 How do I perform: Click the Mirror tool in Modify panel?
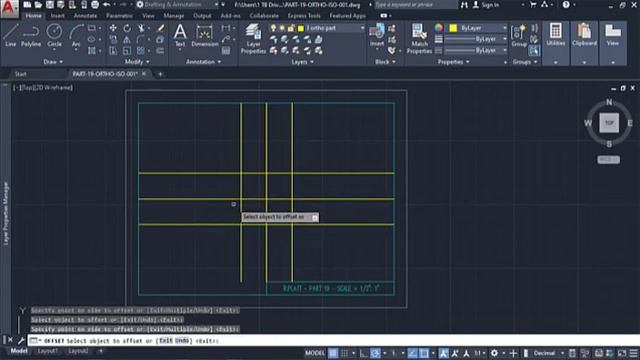(x=127, y=39)
